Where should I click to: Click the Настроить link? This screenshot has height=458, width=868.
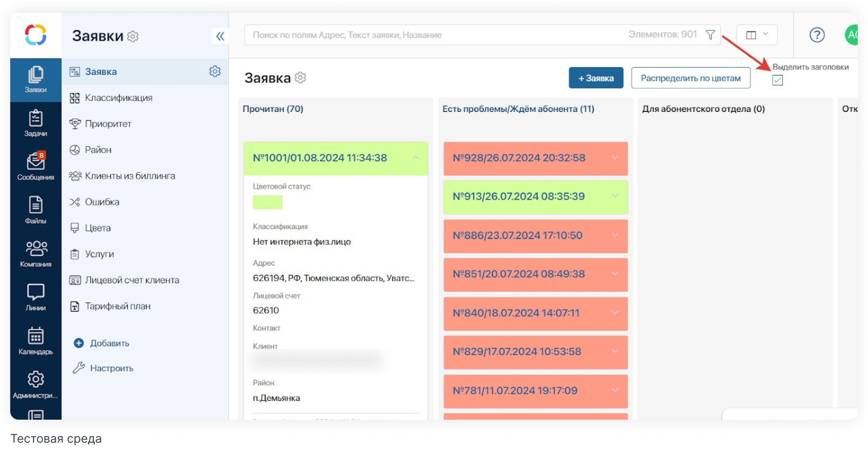pos(111,368)
